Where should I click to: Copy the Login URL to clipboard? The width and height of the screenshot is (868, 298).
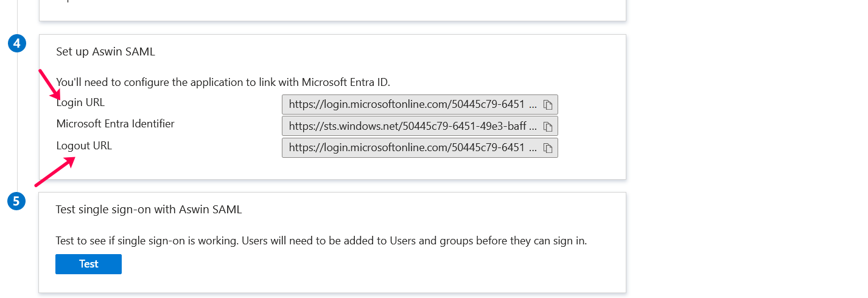(548, 105)
